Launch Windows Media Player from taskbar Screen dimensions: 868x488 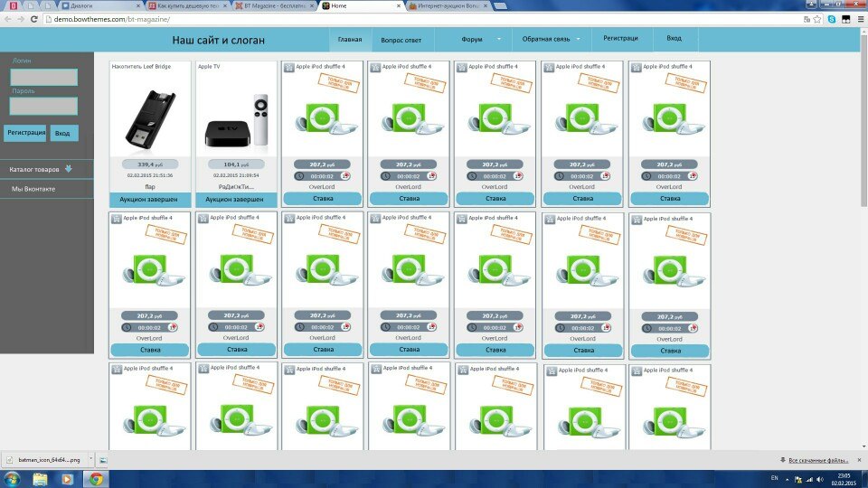67,479
